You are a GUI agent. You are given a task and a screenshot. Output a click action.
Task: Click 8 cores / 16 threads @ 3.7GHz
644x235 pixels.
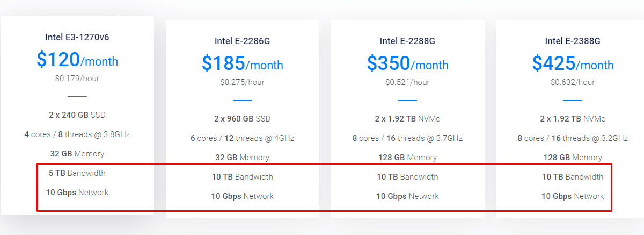tap(407, 138)
